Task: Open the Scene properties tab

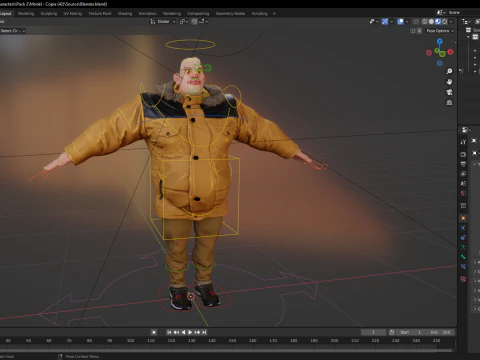Action: tap(463, 183)
